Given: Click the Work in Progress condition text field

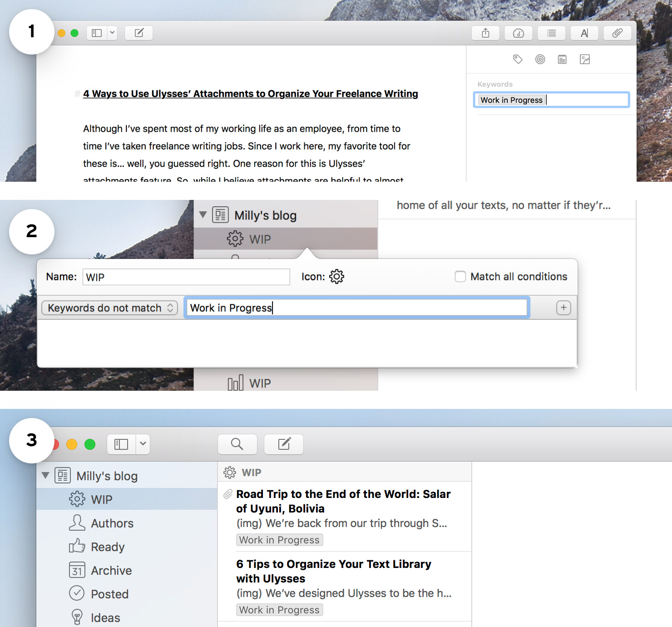Looking at the screenshot, I should click(357, 308).
